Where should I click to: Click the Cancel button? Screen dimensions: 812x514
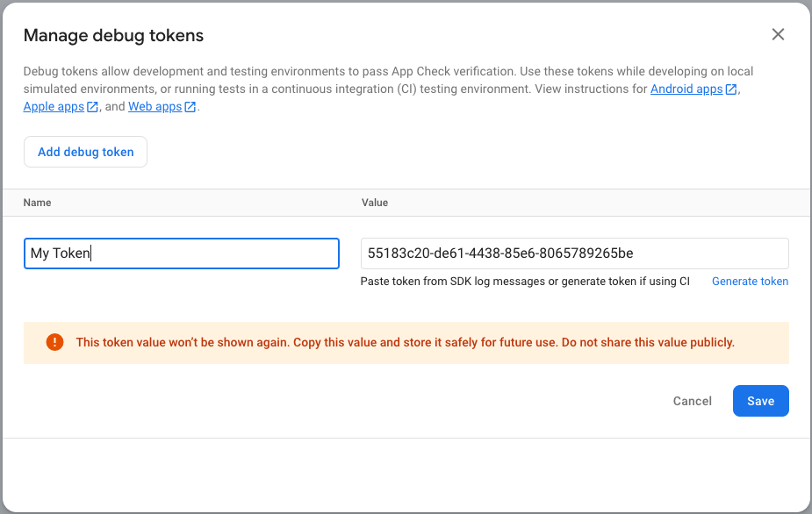pyautogui.click(x=692, y=401)
